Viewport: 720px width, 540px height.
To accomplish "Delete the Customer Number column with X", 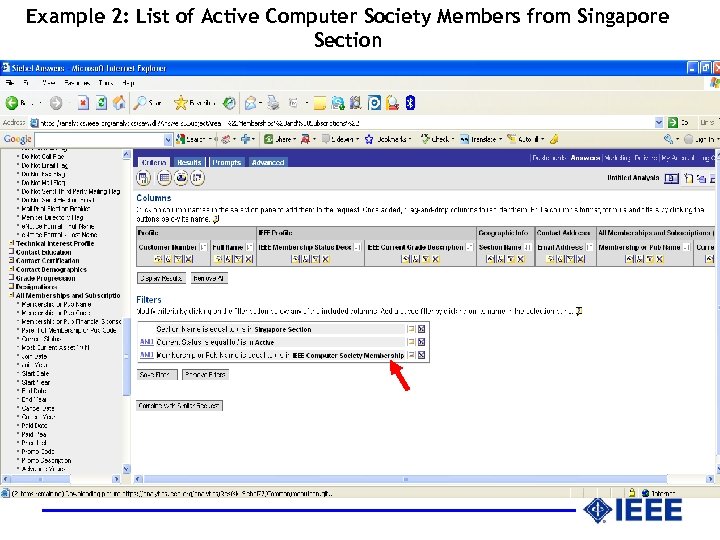I will point(189,259).
